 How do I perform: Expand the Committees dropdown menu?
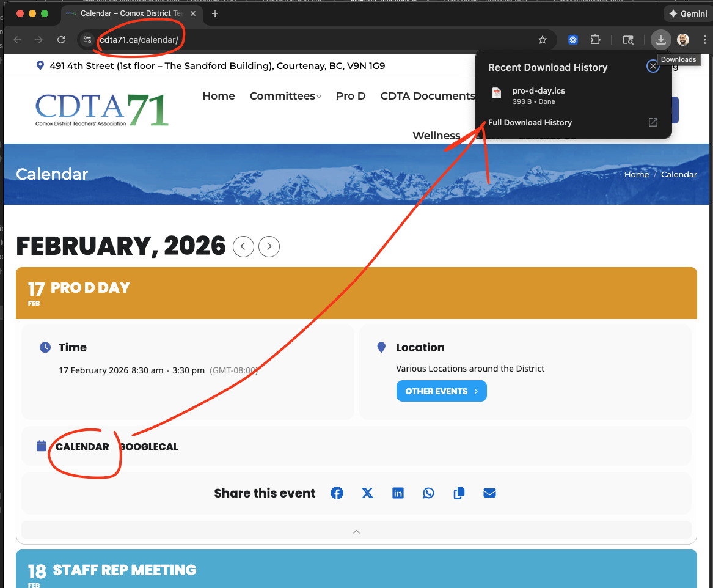tap(285, 96)
